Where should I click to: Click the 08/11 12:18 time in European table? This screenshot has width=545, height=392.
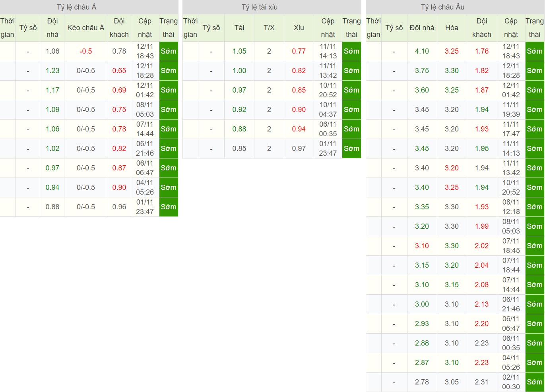[x=511, y=207]
